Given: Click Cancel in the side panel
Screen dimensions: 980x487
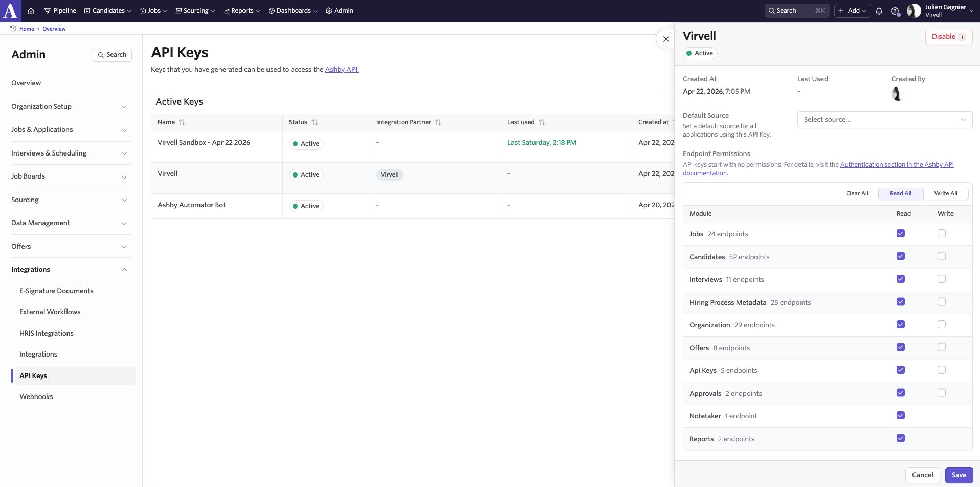Looking at the screenshot, I should click(922, 475).
